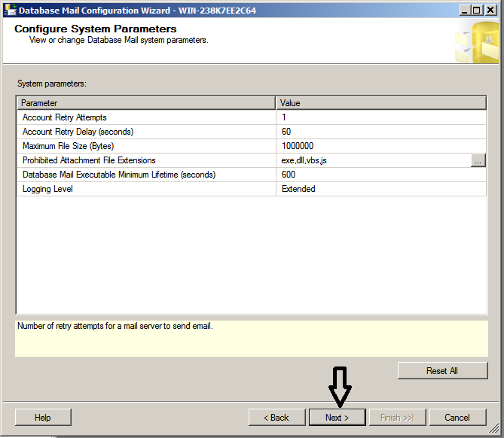Minimize the wizard window
Screen dimensions: 504x438
[464, 11]
